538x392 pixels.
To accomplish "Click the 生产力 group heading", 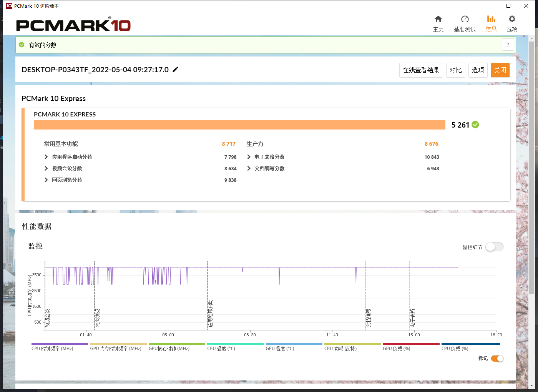I will tap(255, 144).
